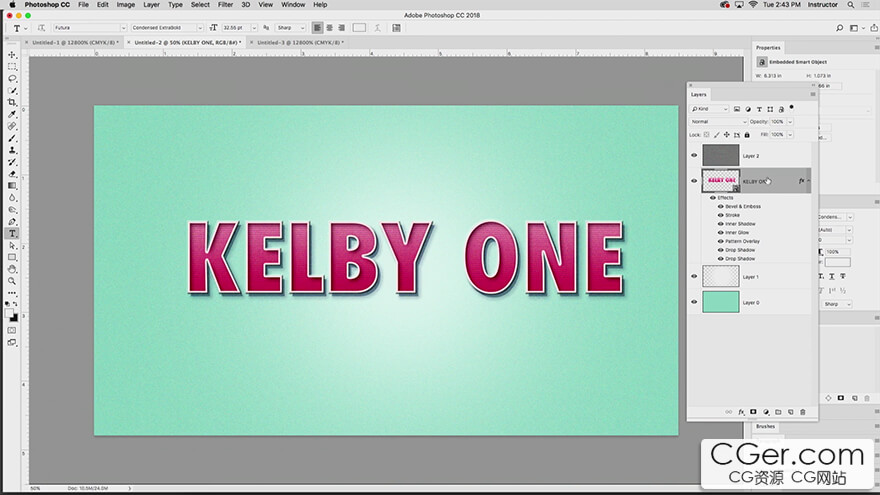Center align text in options bar
880x495 pixels.
point(329,28)
